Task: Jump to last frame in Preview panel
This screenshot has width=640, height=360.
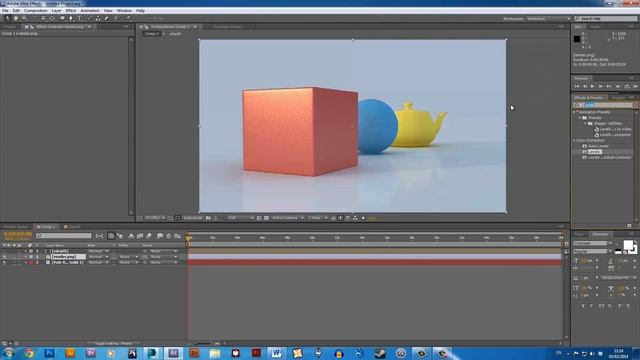Action: pyautogui.click(x=609, y=87)
